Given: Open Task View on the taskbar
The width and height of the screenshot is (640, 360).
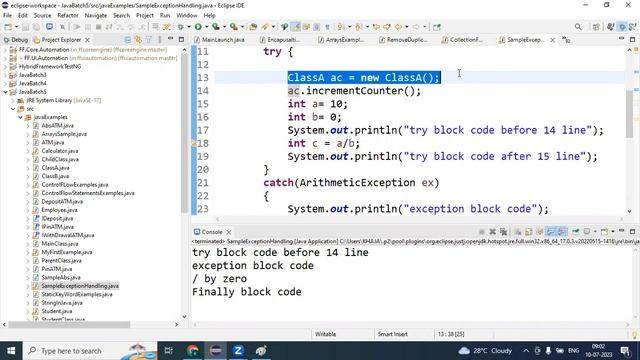Looking at the screenshot, I should pos(168,351).
